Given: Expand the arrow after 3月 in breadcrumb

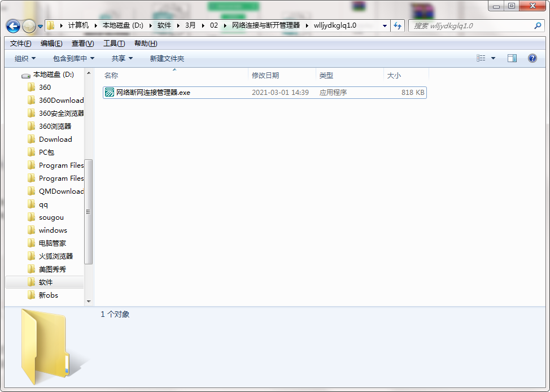Looking at the screenshot, I should click(203, 25).
